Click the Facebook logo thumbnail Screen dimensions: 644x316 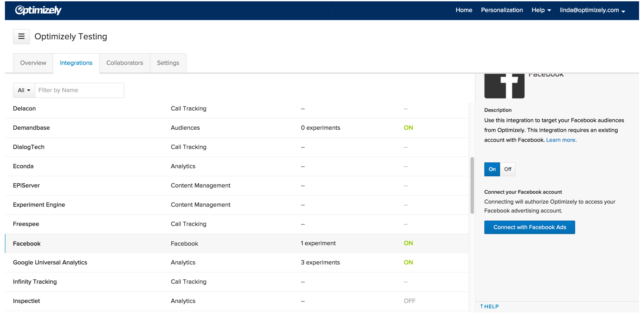504,86
